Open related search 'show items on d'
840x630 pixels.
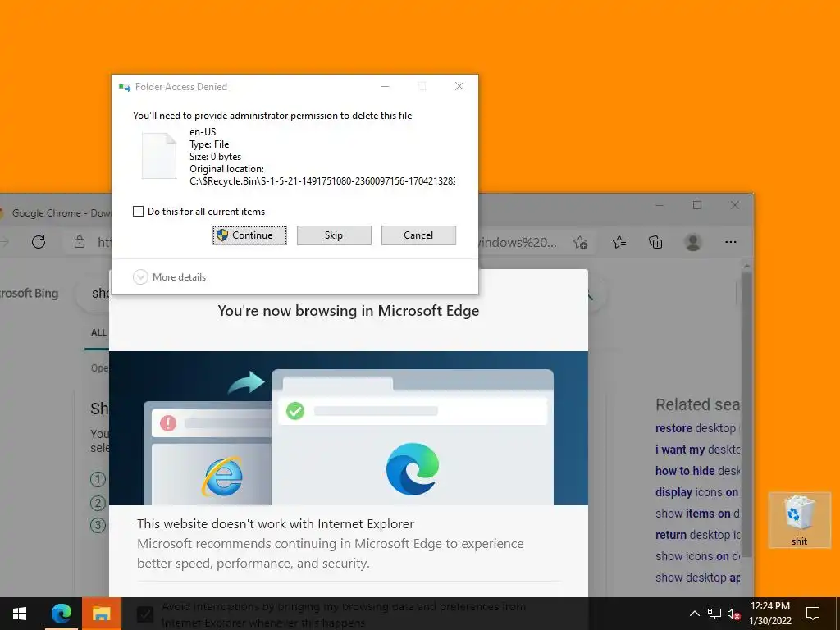[x=697, y=514]
